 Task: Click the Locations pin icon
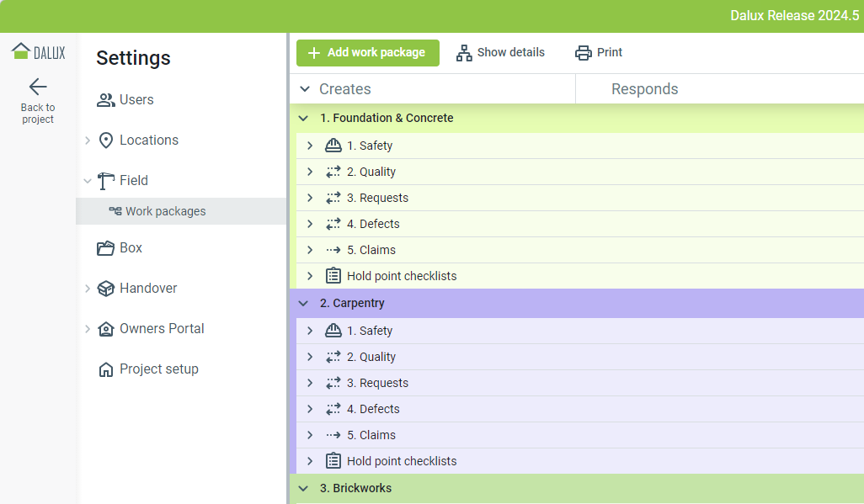(106, 141)
